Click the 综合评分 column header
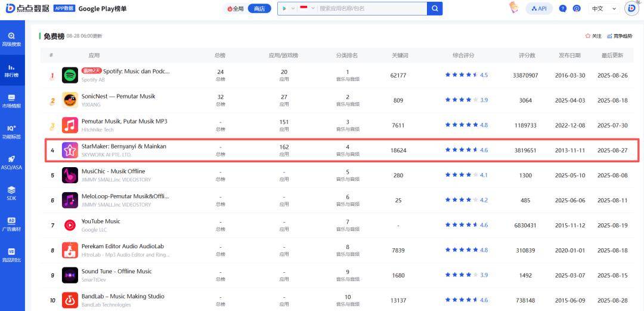This screenshot has width=644, height=311. [463, 55]
